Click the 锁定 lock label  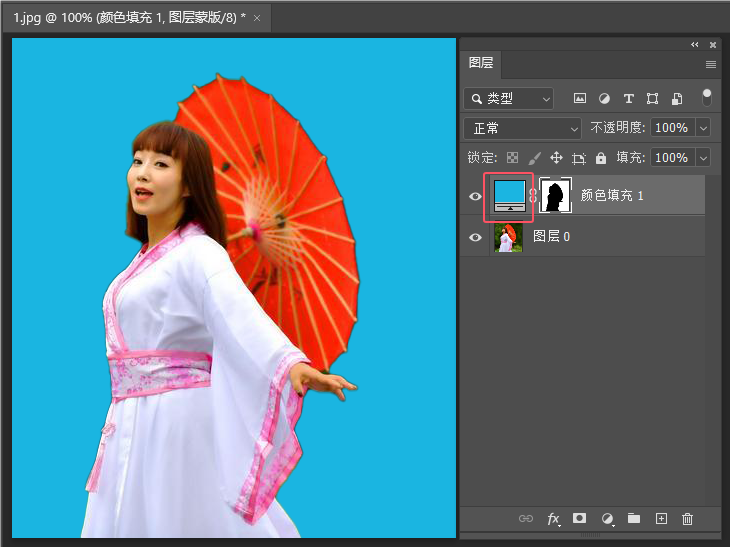[x=482, y=158]
